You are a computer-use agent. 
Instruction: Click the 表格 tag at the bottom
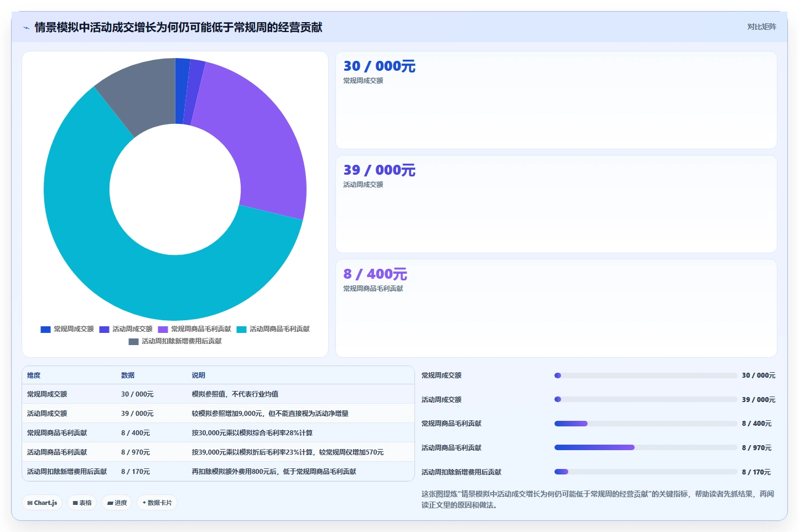point(82,503)
